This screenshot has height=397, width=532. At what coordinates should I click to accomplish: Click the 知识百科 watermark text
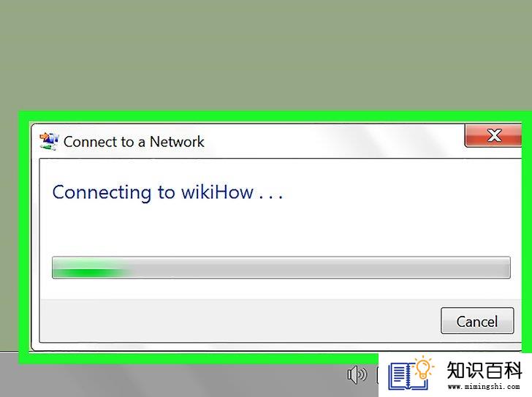(x=484, y=370)
